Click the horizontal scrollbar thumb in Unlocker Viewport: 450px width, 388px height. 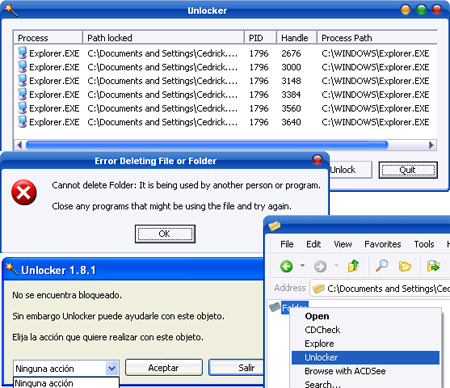[207, 145]
